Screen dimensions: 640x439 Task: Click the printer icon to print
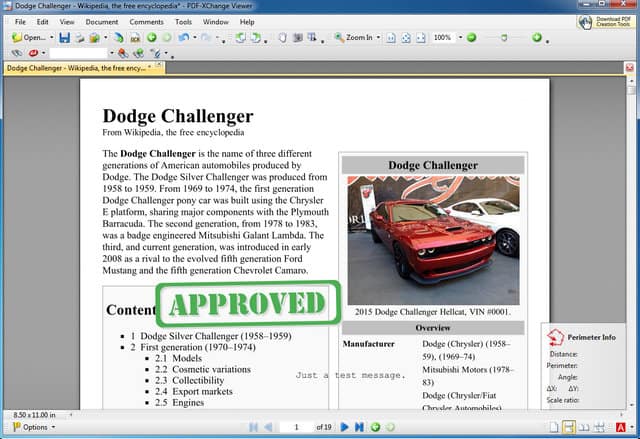[x=80, y=38]
